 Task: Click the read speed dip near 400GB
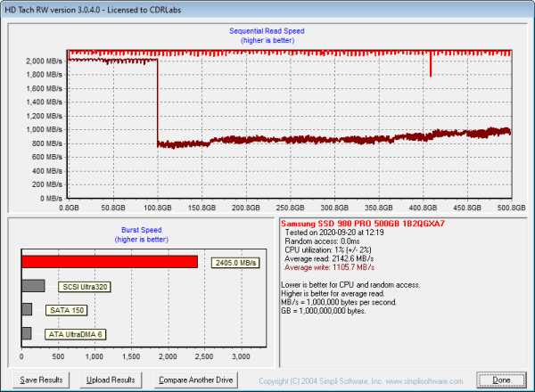point(430,67)
